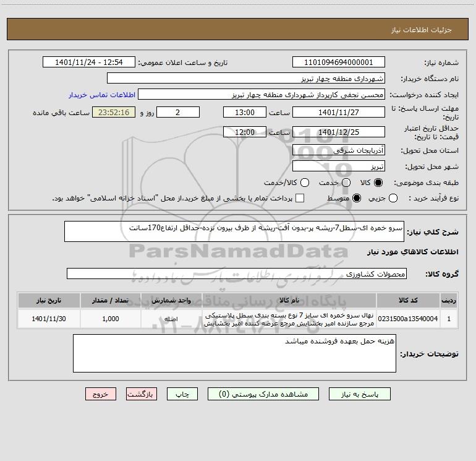Select the کالا radio button
The height and width of the screenshot is (461, 476).
(x=378, y=183)
